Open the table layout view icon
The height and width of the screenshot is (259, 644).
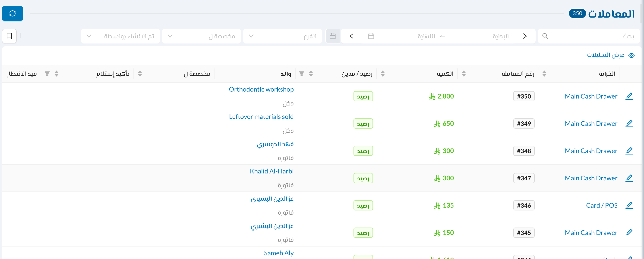tap(9, 36)
